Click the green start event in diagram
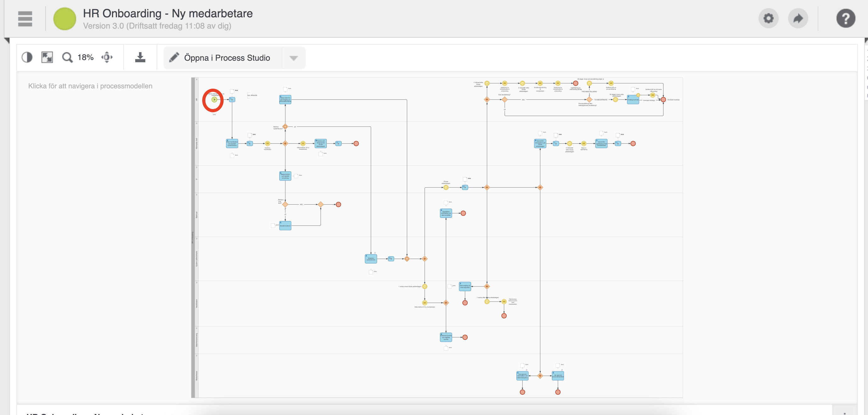Image resolution: width=868 pixels, height=415 pixels. tap(214, 100)
